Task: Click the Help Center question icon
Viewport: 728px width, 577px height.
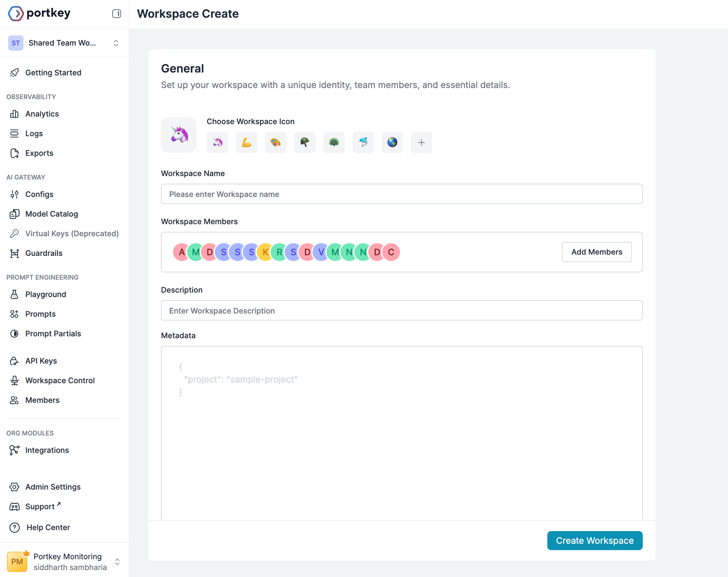Action: click(x=14, y=527)
